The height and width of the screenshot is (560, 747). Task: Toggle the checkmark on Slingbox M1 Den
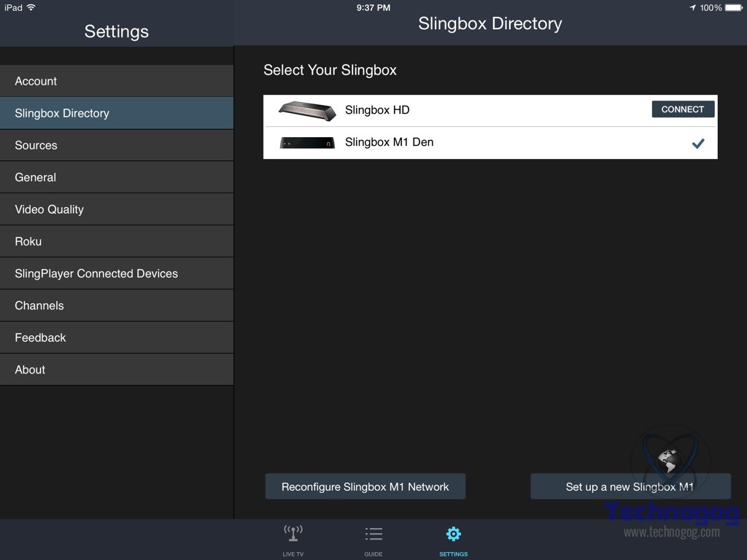pos(698,144)
